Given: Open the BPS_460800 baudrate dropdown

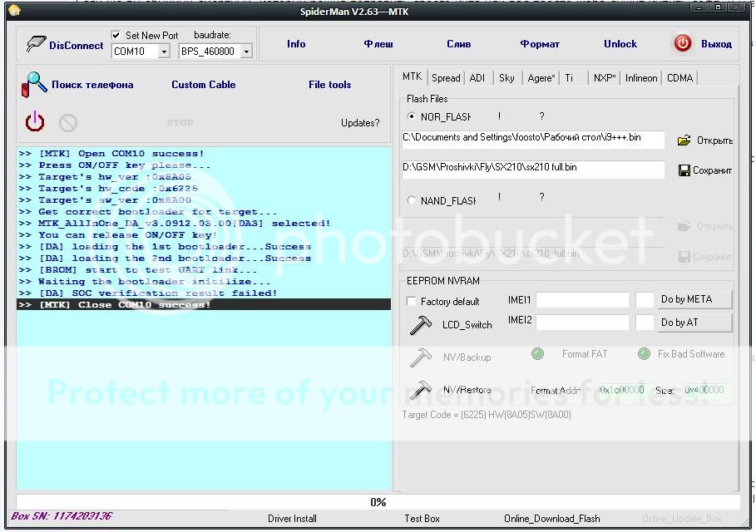Looking at the screenshot, I should 246,51.
